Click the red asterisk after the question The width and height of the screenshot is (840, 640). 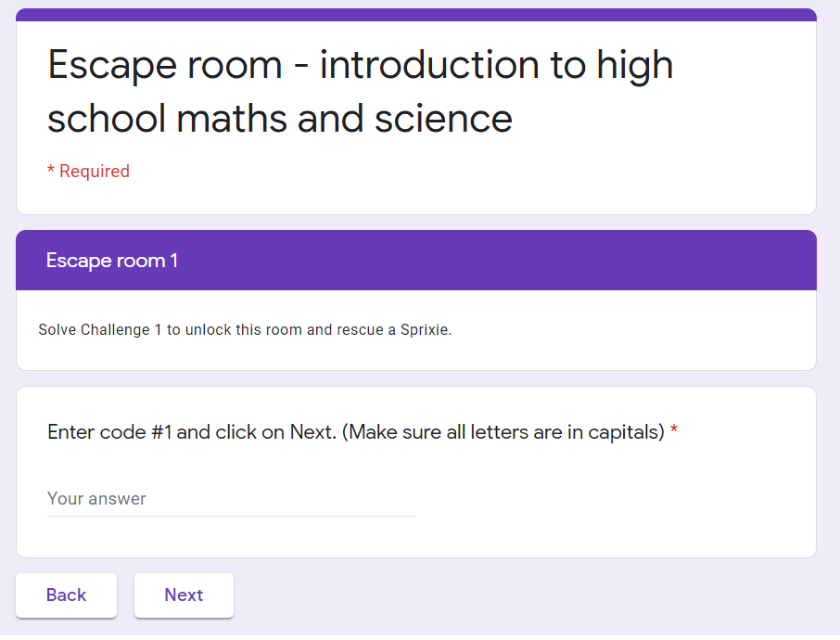(674, 432)
